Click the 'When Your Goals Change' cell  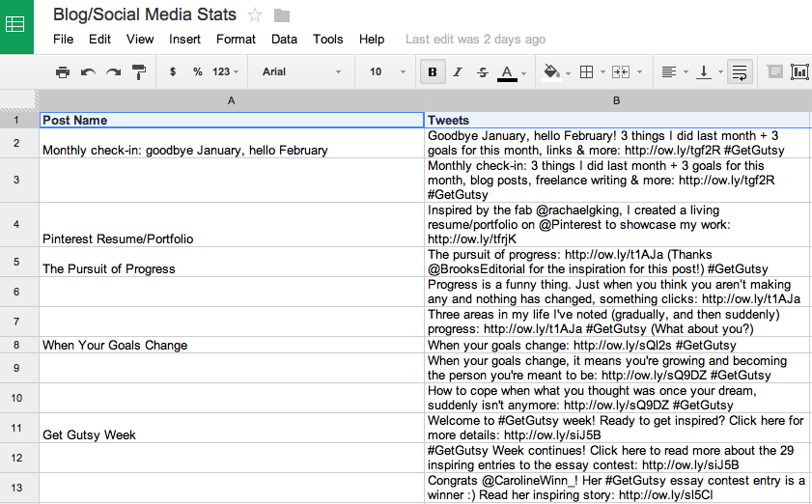232,345
